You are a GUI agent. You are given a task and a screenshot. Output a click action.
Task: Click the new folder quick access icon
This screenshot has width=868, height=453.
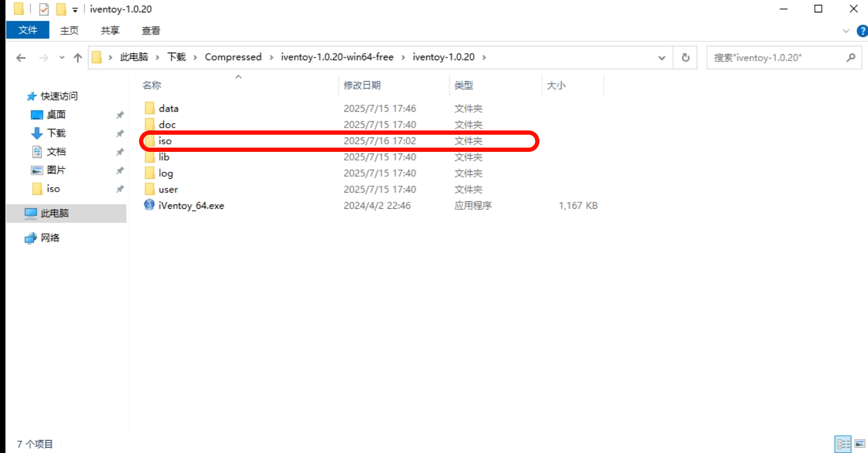pos(61,9)
